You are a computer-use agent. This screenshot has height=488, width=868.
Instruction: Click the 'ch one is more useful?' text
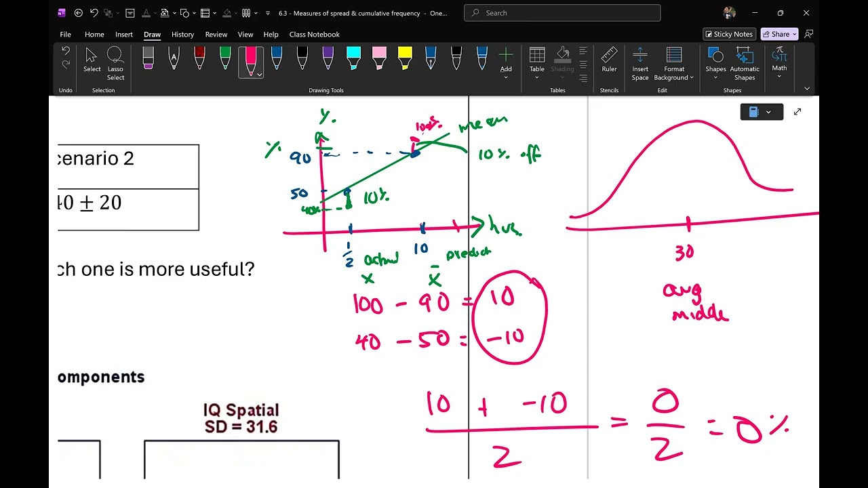[156, 269]
